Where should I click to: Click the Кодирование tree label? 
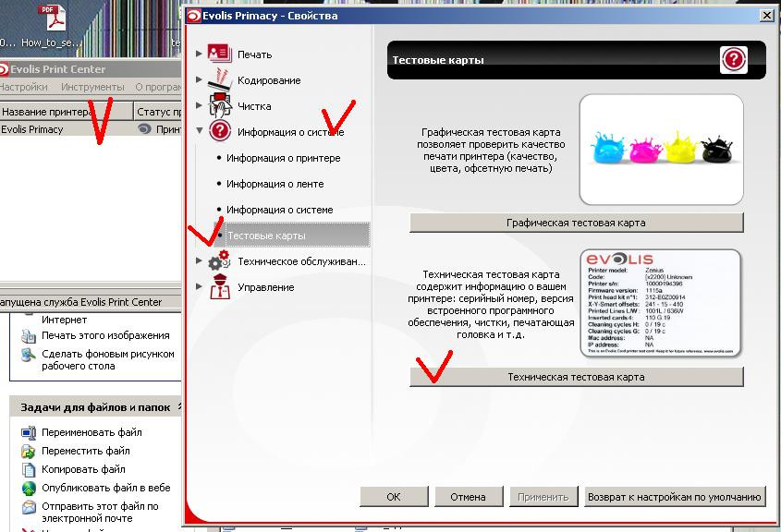[269, 80]
